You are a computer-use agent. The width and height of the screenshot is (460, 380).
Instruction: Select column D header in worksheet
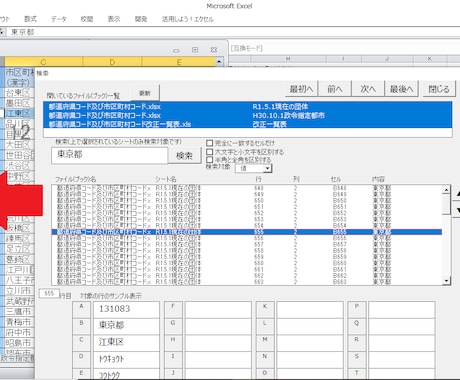pos(112,62)
